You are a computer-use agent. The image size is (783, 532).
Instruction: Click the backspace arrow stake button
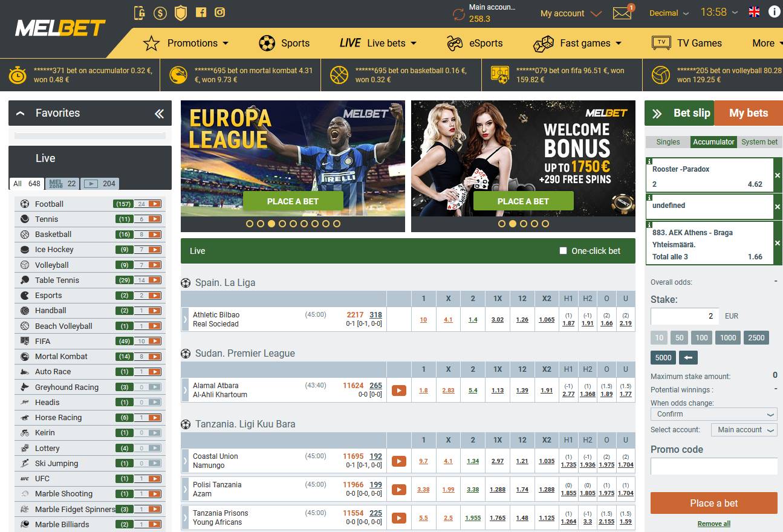point(688,357)
